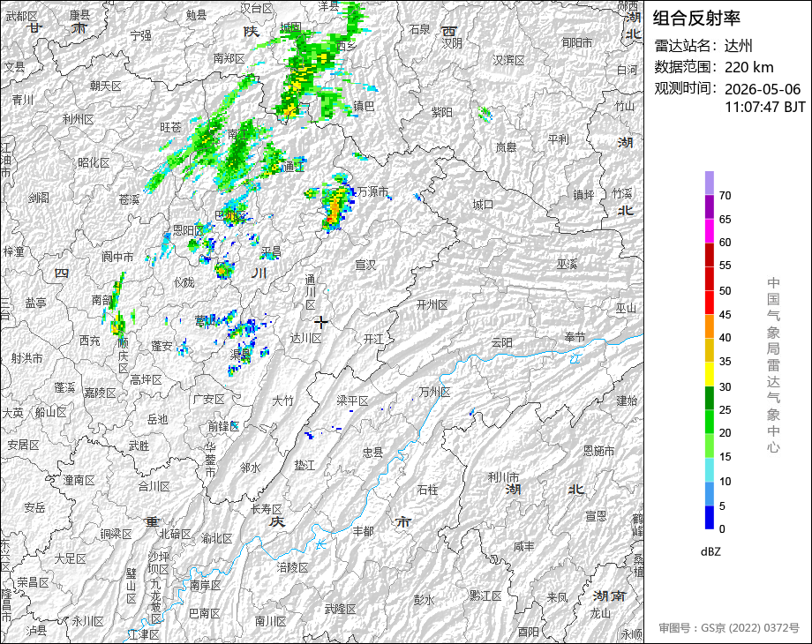Click the magenta 60–65 dBZ legend swatch
Viewport: 812px width, 644px height.
coord(710,230)
